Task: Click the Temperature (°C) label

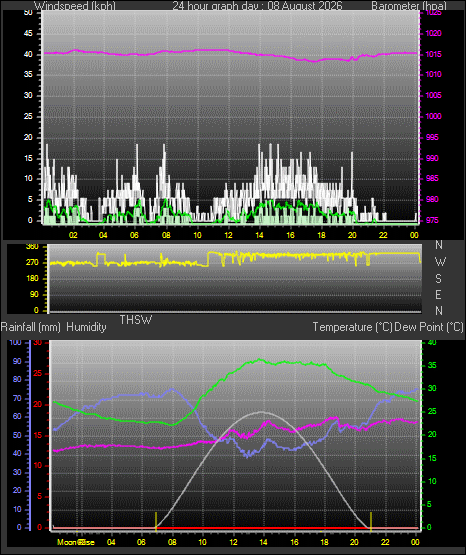Action: [352, 327]
